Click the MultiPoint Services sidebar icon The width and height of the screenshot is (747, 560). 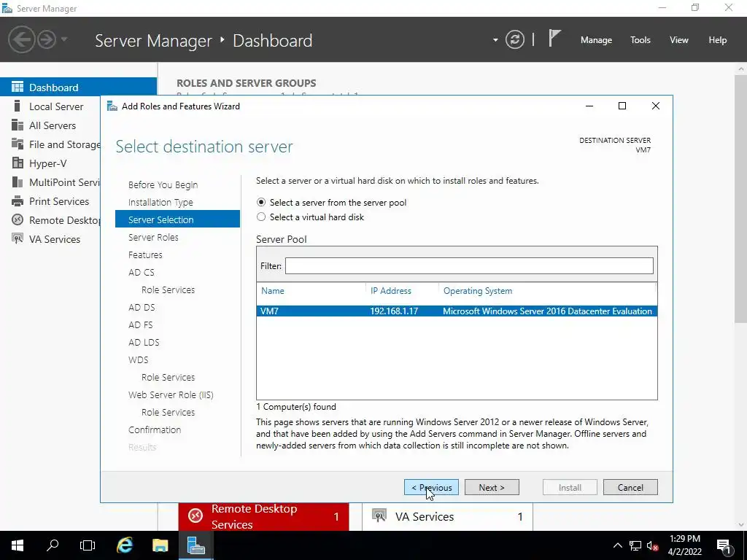(x=18, y=182)
